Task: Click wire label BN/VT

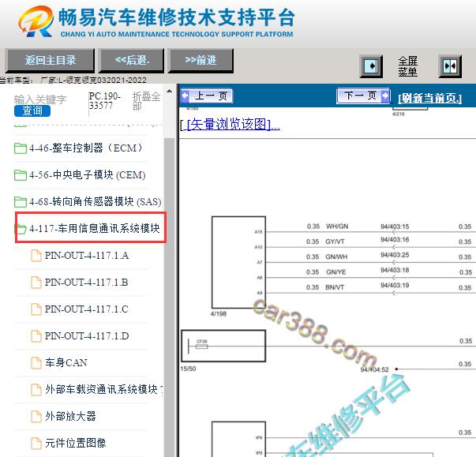Action: 335,287
